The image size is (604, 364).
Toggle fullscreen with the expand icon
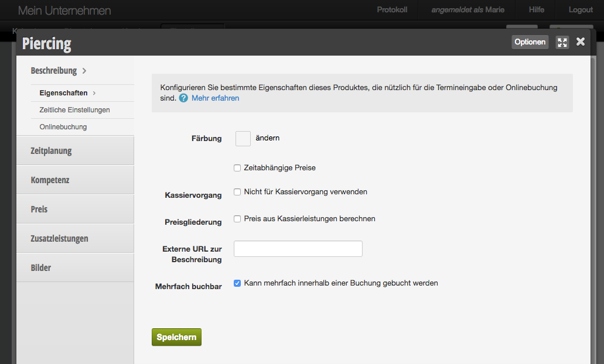[x=562, y=42]
